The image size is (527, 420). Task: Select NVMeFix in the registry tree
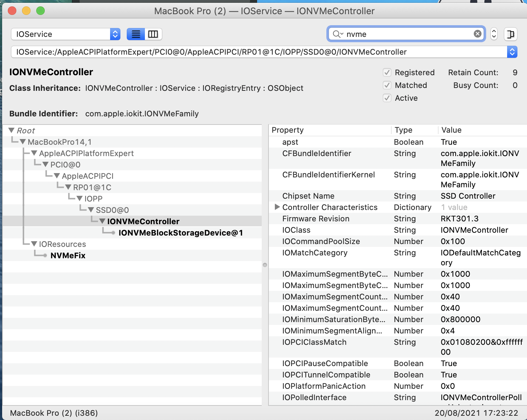(x=68, y=255)
